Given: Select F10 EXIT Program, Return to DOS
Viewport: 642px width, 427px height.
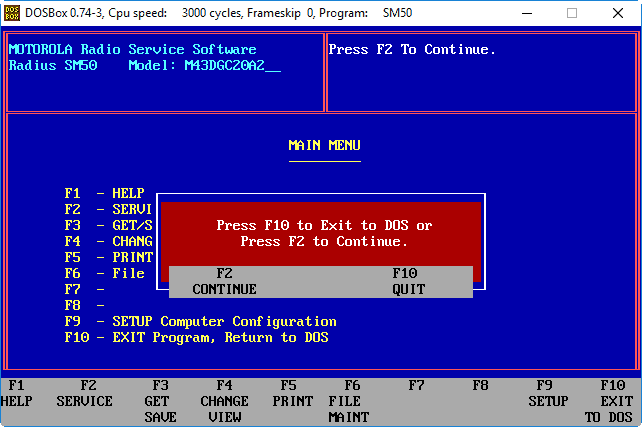Looking at the screenshot, I should (196, 338).
